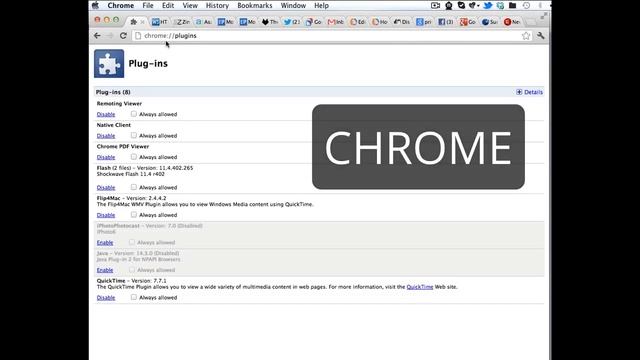Switch to the pri tab
The width and height of the screenshot is (640, 360).
(x=424, y=22)
